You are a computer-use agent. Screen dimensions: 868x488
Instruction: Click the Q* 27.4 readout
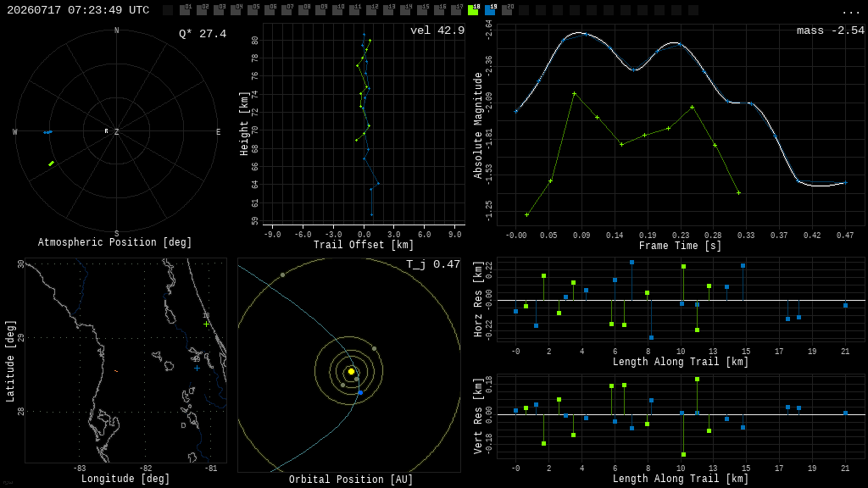(x=203, y=34)
